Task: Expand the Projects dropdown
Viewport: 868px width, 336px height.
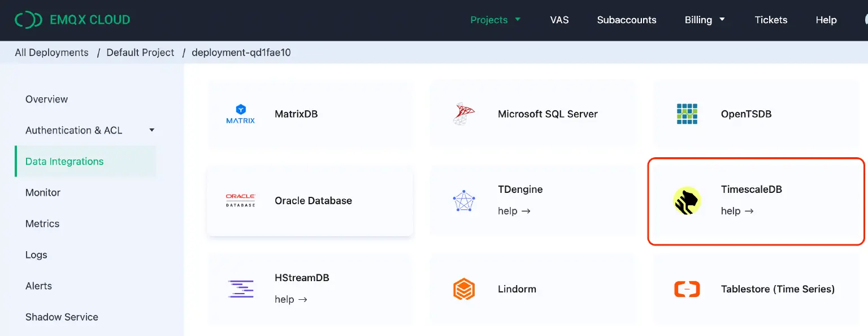Action: 496,20
